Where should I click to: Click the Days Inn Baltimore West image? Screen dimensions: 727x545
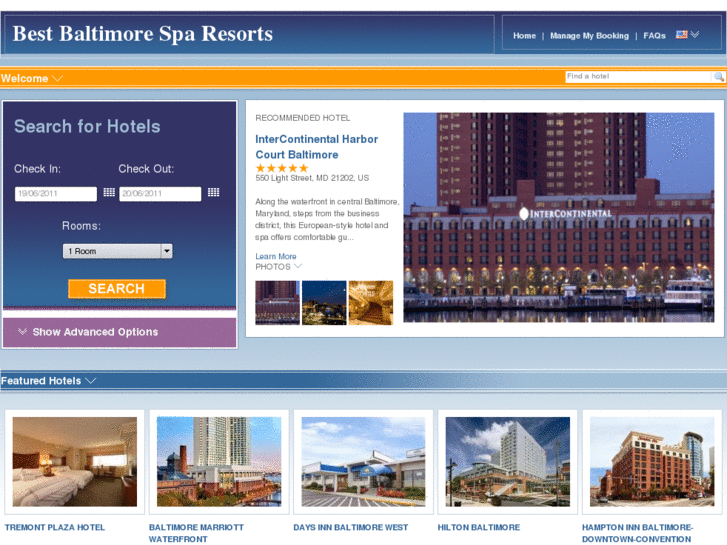coord(364,462)
